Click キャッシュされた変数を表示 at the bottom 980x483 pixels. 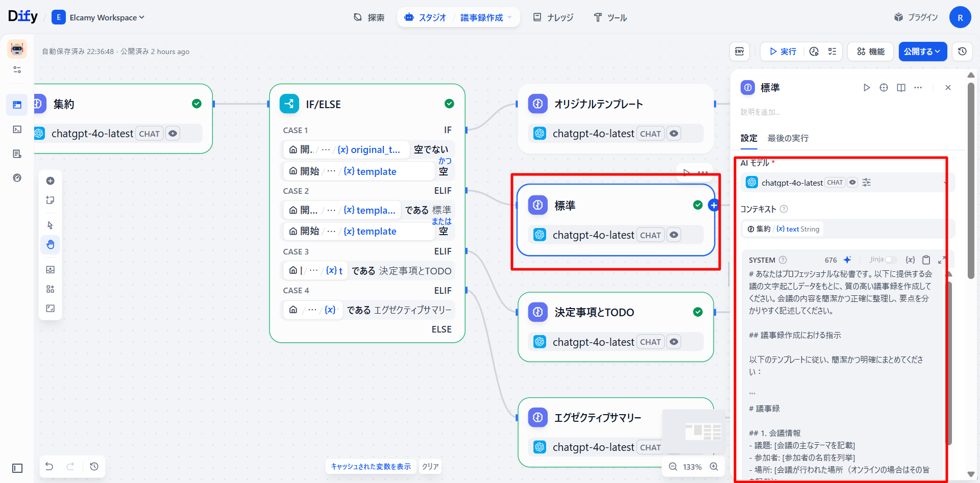(x=371, y=466)
